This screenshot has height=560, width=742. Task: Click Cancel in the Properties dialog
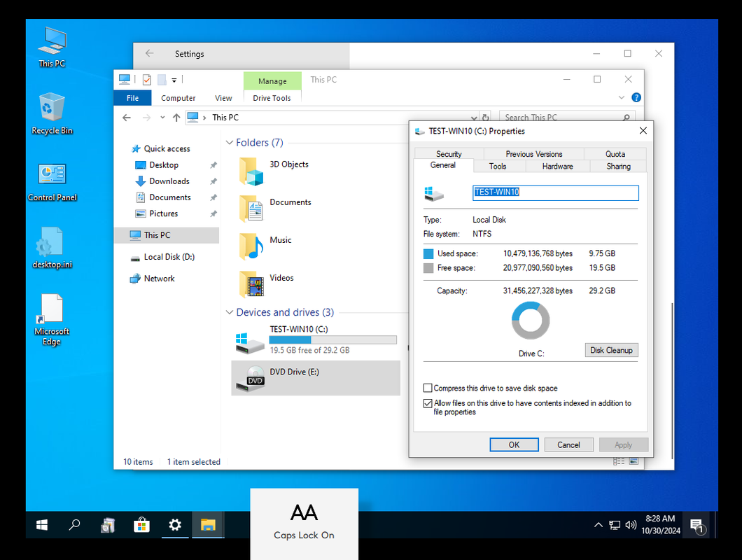(x=568, y=444)
